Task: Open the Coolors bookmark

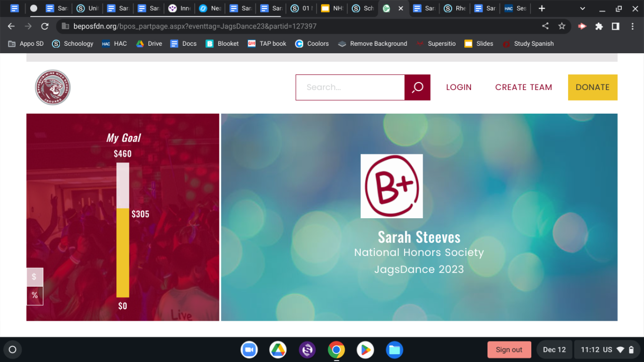Action: pos(312,44)
